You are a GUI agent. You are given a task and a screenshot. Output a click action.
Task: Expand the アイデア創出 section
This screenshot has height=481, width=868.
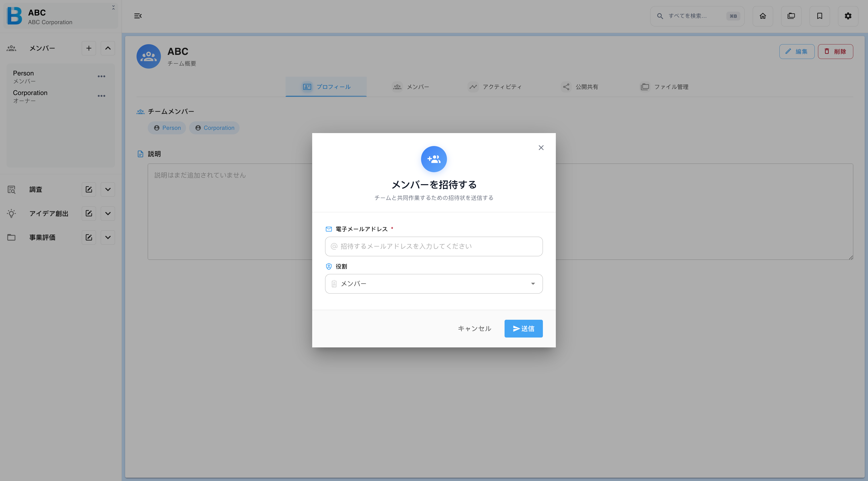coord(108,213)
